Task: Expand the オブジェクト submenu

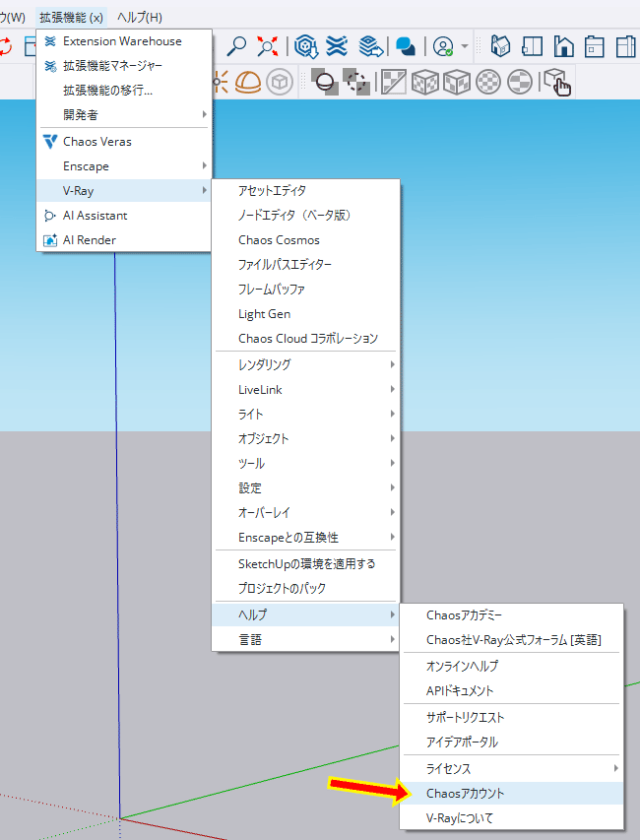Action: tap(306, 439)
